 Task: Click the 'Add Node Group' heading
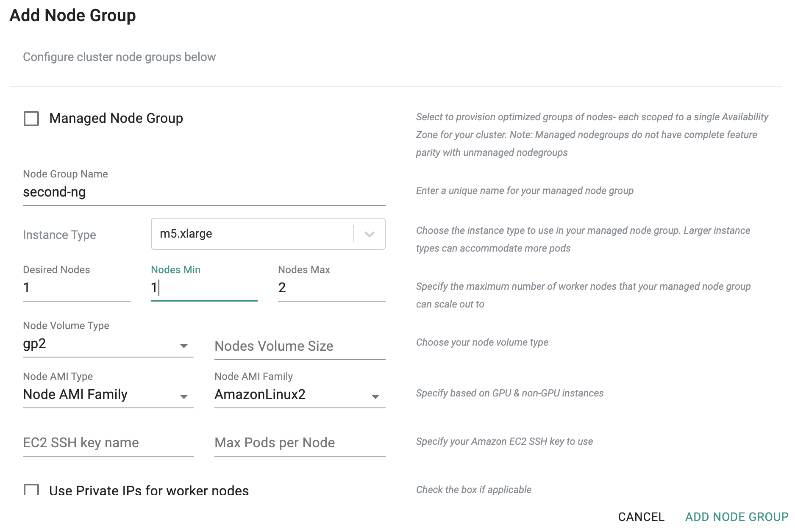click(x=72, y=15)
